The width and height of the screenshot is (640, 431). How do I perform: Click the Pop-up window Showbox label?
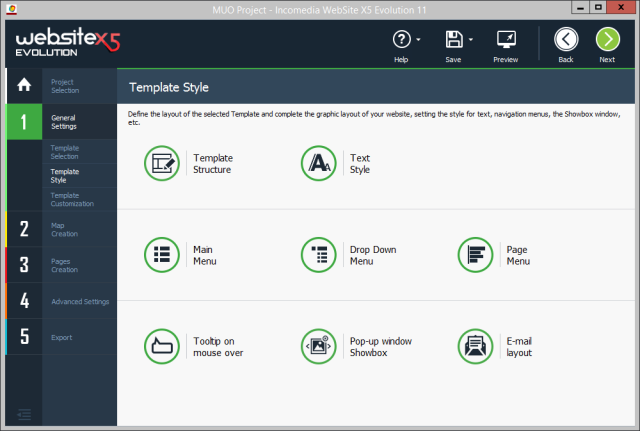[380, 347]
